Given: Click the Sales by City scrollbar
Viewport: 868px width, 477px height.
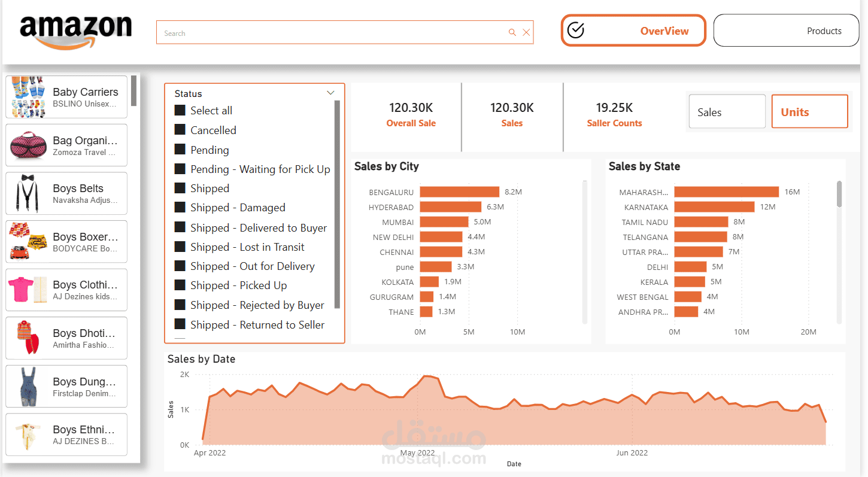Looking at the screenshot, I should (x=585, y=251).
